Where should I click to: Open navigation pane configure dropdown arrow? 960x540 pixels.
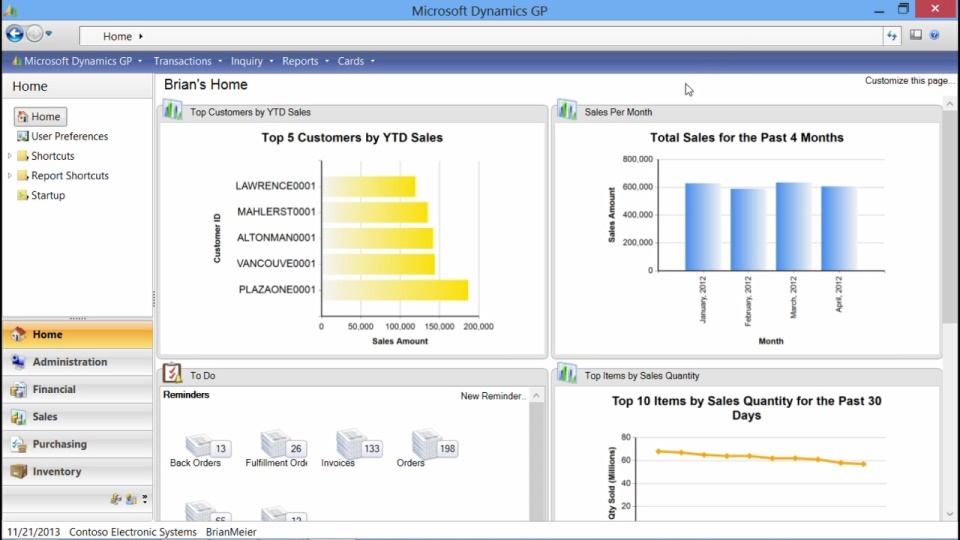[x=145, y=499]
